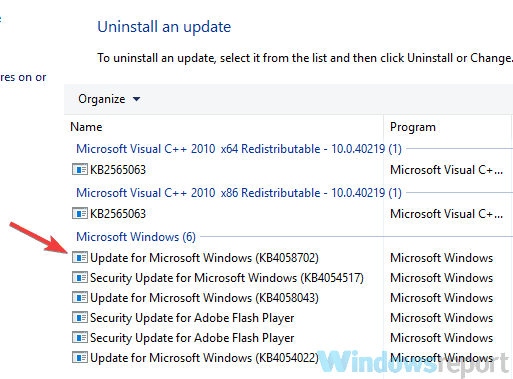
Task: Click icon next to KB4058043 update
Action: pyautogui.click(x=80, y=298)
